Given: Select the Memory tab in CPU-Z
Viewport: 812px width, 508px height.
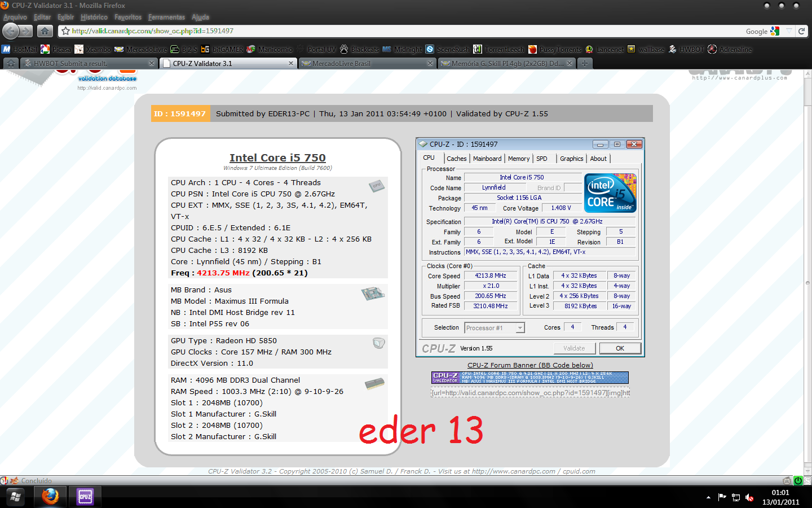Looking at the screenshot, I should point(519,159).
